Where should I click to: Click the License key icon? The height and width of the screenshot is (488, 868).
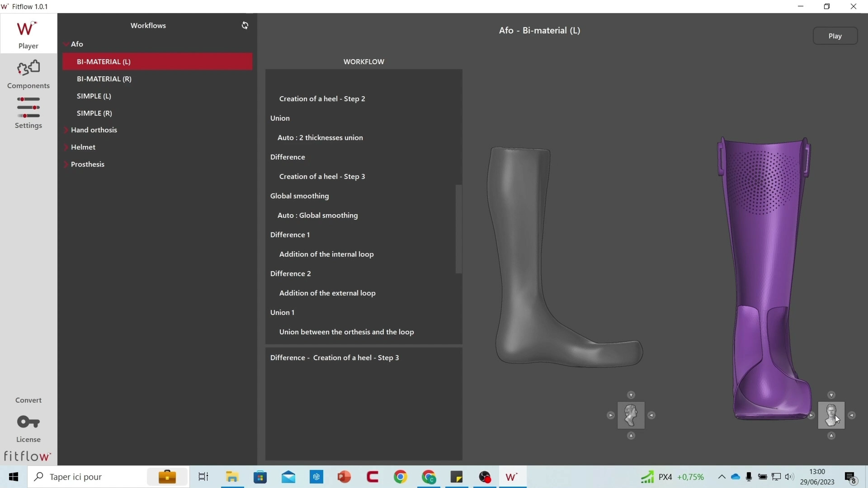pos(28,422)
